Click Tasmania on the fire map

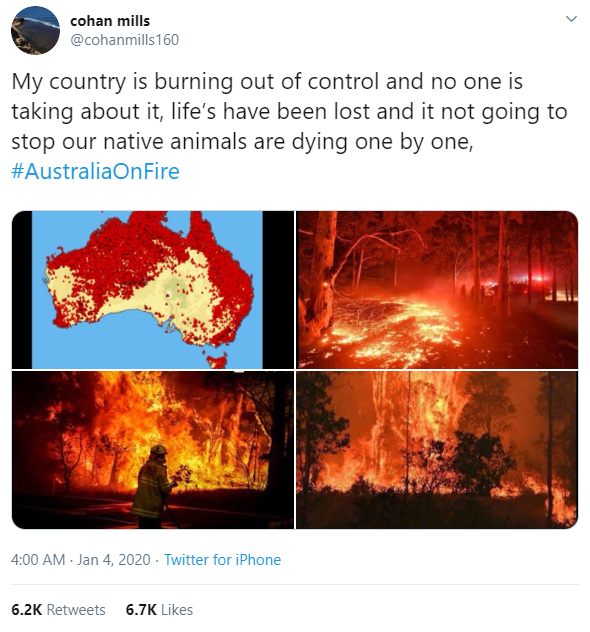coord(218,360)
